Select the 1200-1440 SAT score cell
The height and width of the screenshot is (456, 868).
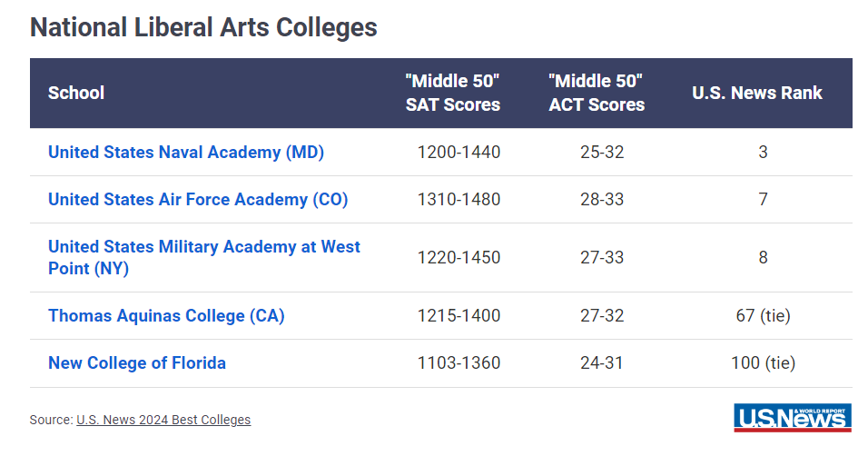pyautogui.click(x=459, y=153)
